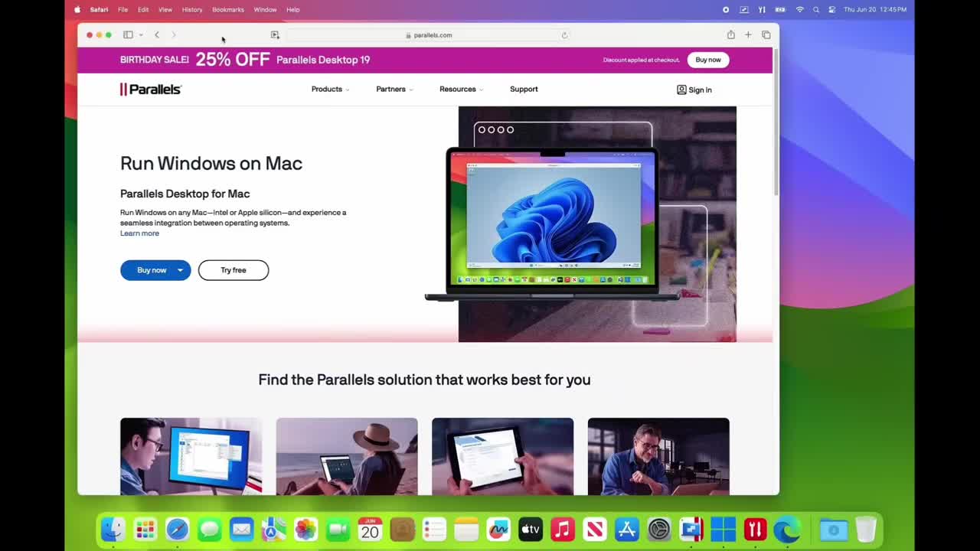Click the Try free button
The height and width of the screenshot is (551, 980).
pyautogui.click(x=234, y=270)
